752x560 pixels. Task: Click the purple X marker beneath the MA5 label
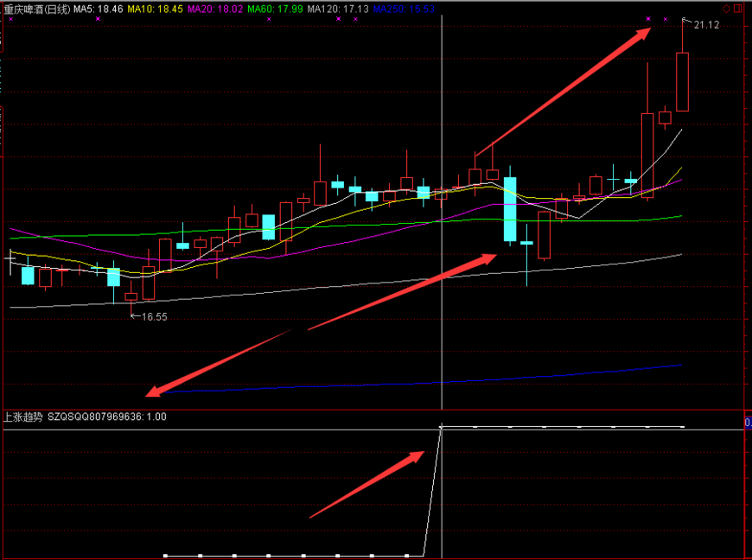(99, 19)
